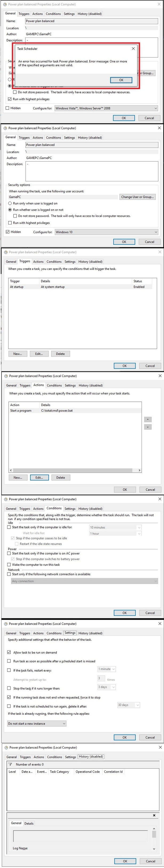The height and width of the screenshot is (868, 164).
Task: Open the 'Do not start a new instance' dropdown
Action: tap(37, 723)
